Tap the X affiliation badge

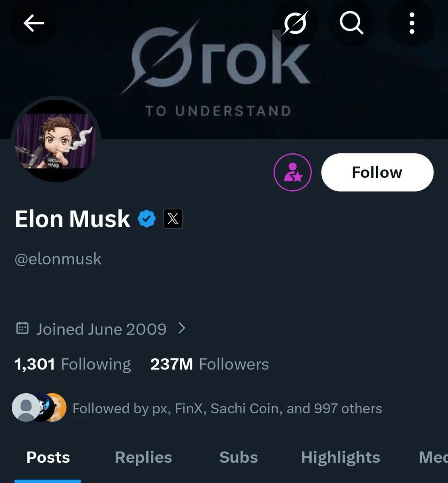(x=173, y=219)
